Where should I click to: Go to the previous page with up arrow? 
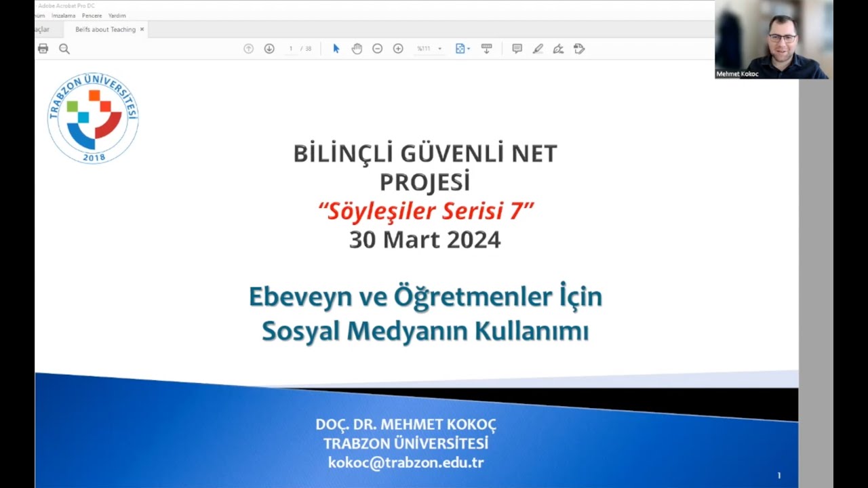pos(248,49)
